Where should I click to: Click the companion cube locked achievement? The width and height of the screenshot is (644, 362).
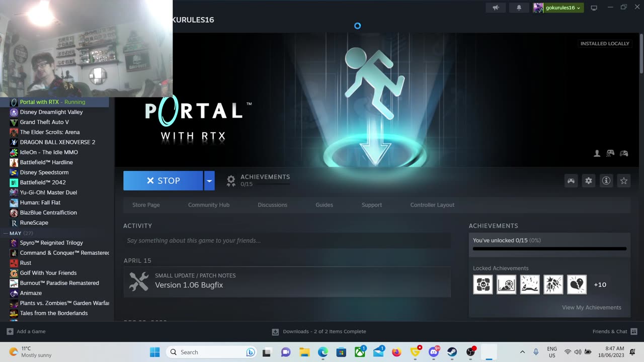[483, 285]
